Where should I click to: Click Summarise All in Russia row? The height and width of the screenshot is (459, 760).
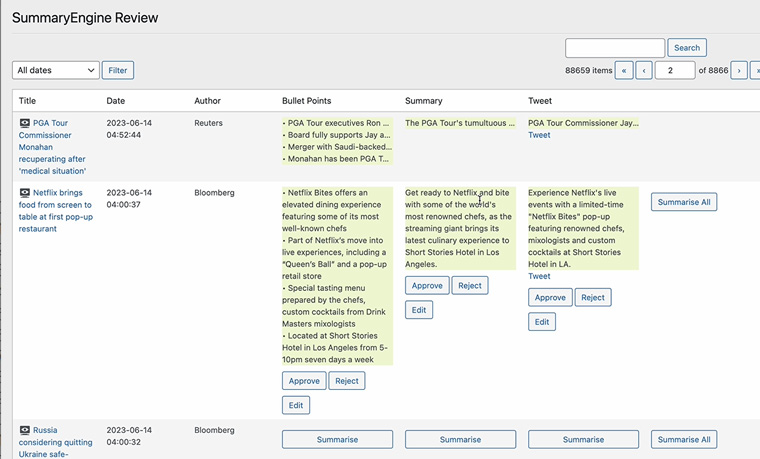[x=684, y=440]
